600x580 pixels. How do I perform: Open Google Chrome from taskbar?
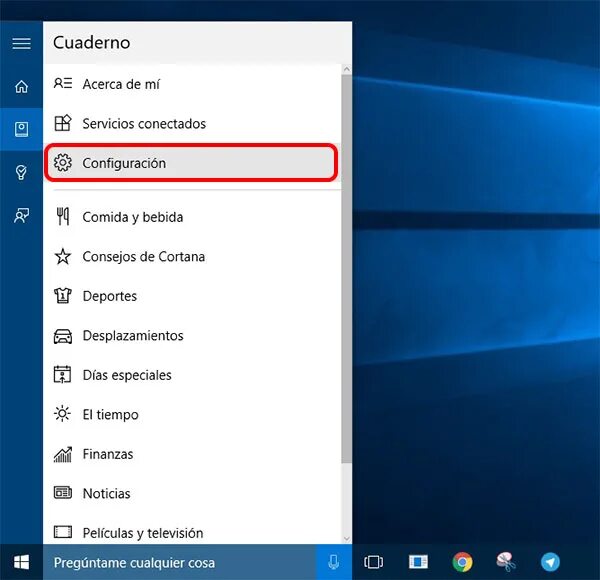coord(462,562)
